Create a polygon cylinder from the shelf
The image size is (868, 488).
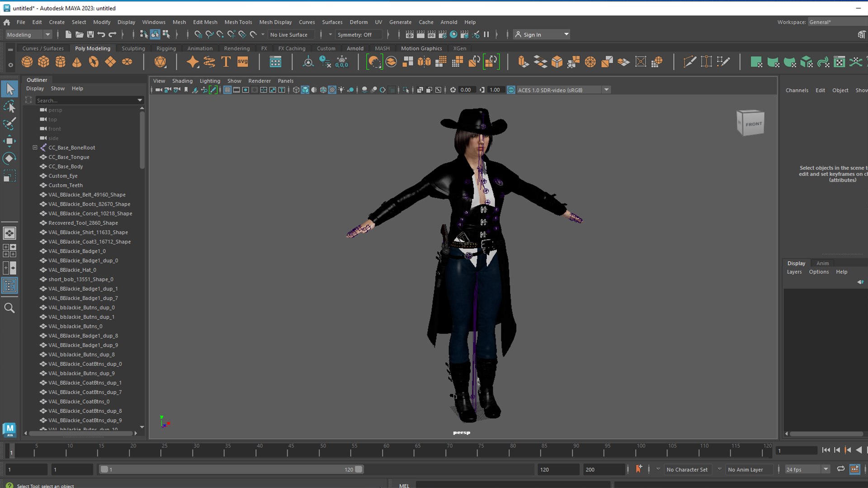(60, 62)
